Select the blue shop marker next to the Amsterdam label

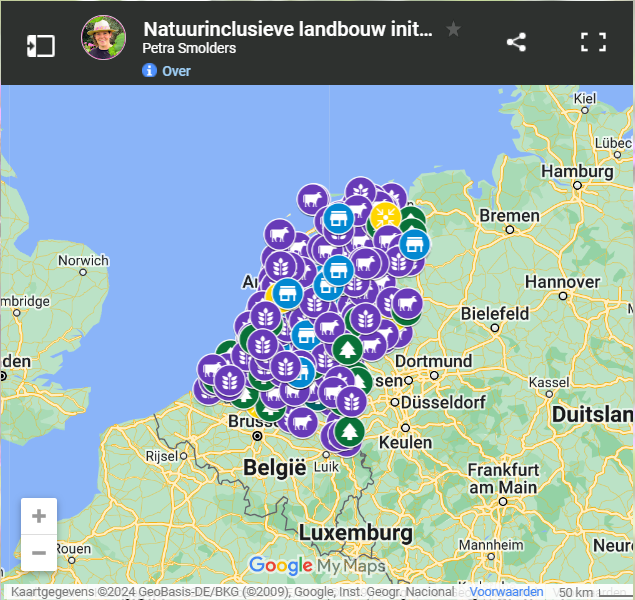288,294
